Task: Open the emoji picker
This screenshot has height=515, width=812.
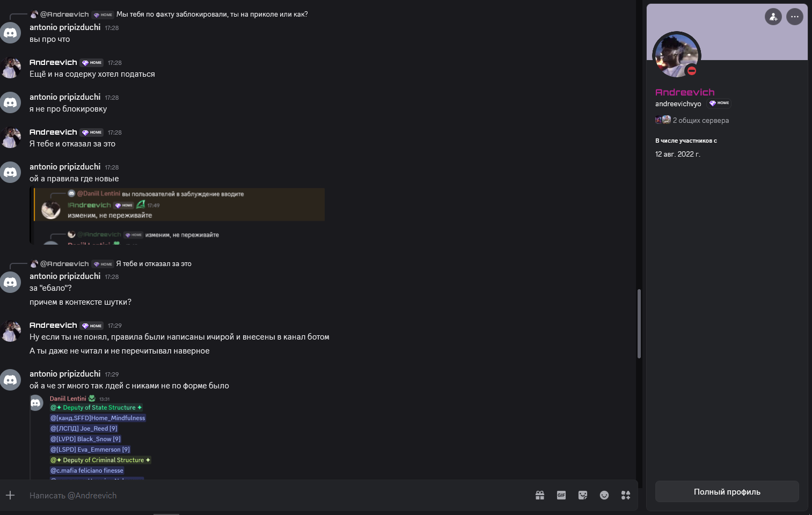Action: tap(604, 495)
